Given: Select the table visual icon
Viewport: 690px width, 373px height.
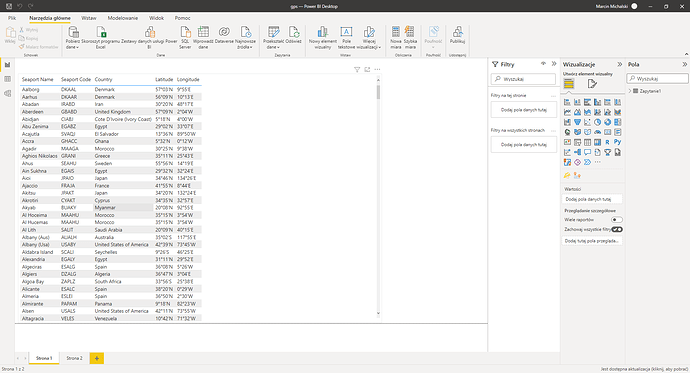Looking at the screenshot, I should click(587, 142).
